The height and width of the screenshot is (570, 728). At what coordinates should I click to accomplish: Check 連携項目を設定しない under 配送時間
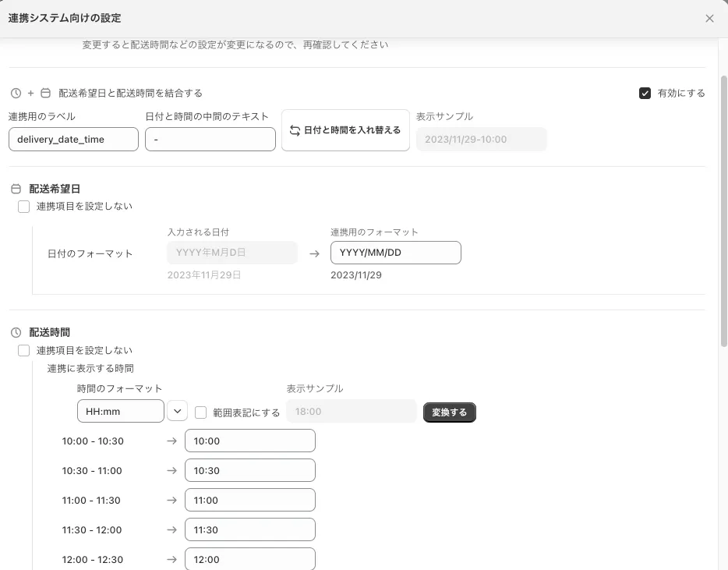[x=24, y=351]
